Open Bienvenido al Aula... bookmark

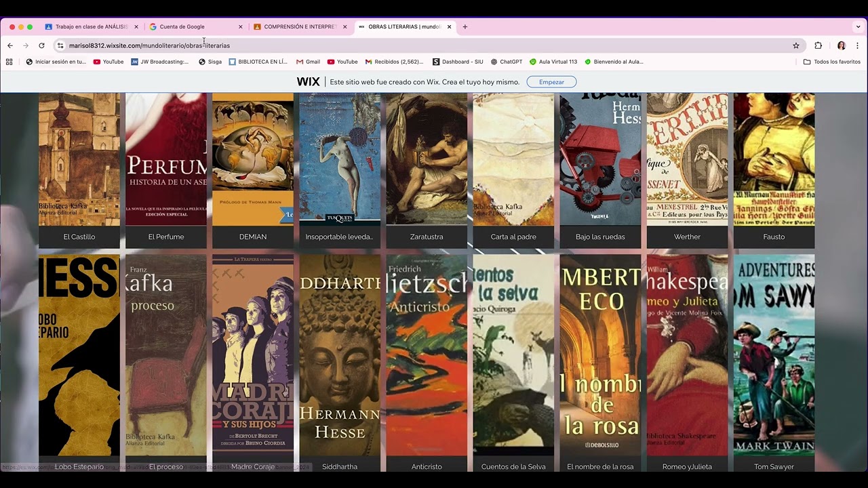pyautogui.click(x=614, y=62)
